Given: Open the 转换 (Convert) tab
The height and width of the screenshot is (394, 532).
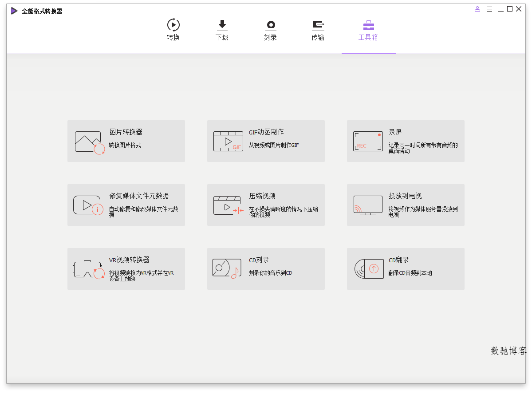Looking at the screenshot, I should coord(173,30).
